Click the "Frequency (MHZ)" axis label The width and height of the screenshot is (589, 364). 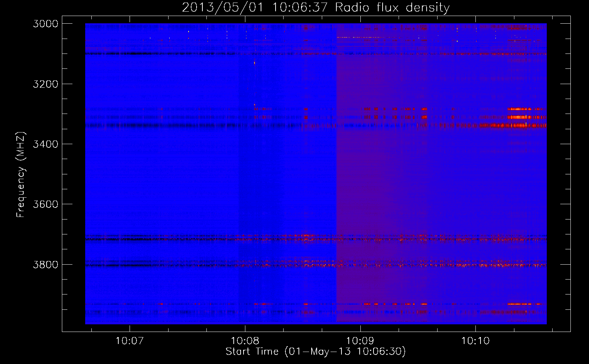pyautogui.click(x=21, y=175)
